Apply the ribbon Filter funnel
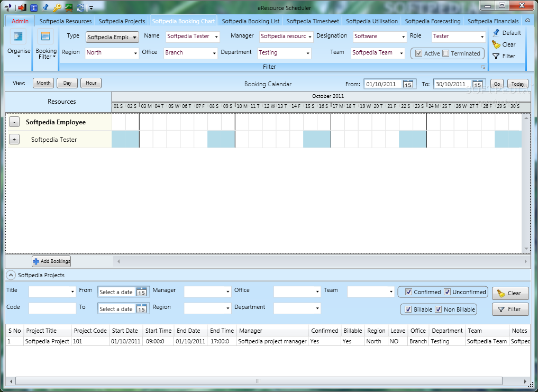The height and width of the screenshot is (392, 538). point(496,56)
